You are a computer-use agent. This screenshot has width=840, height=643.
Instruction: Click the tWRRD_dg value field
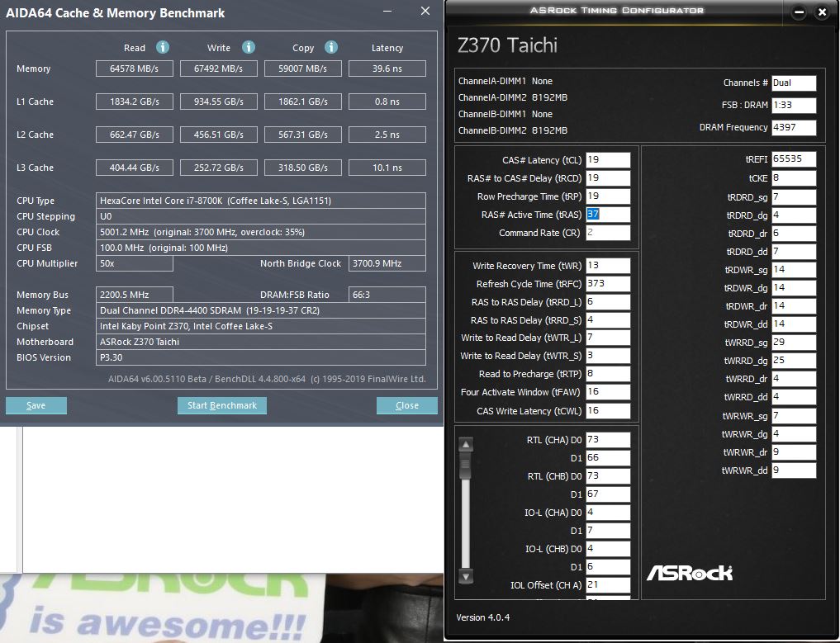click(x=794, y=361)
